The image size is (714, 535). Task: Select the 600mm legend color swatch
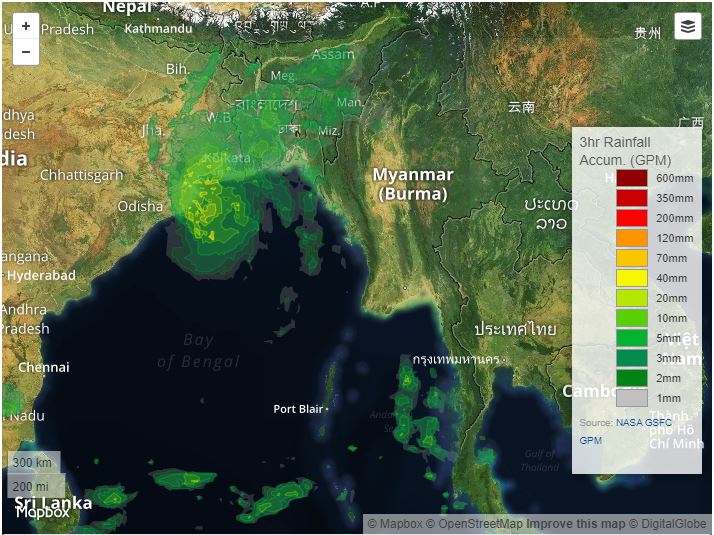pos(632,178)
